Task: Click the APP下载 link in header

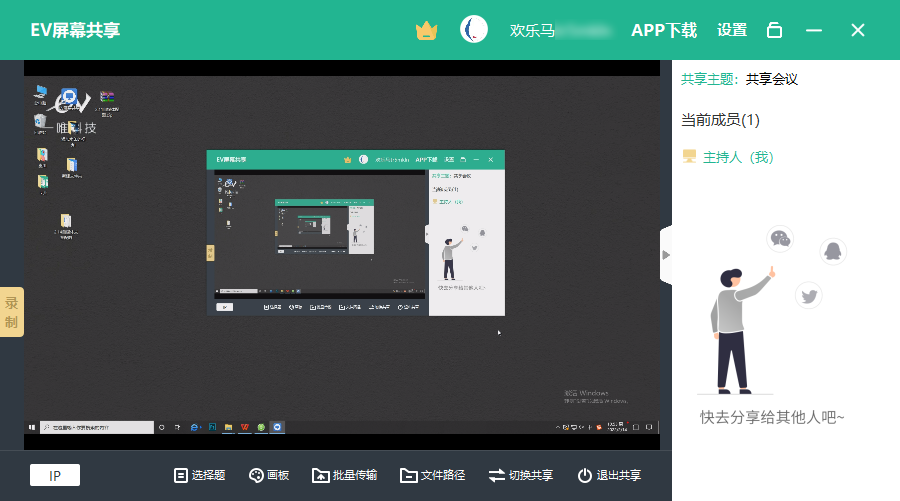Action: pos(664,30)
